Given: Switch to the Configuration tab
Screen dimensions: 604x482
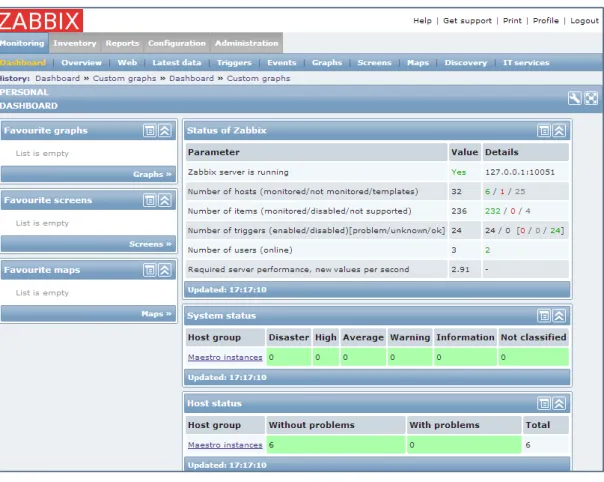Looking at the screenshot, I should pyautogui.click(x=177, y=43).
